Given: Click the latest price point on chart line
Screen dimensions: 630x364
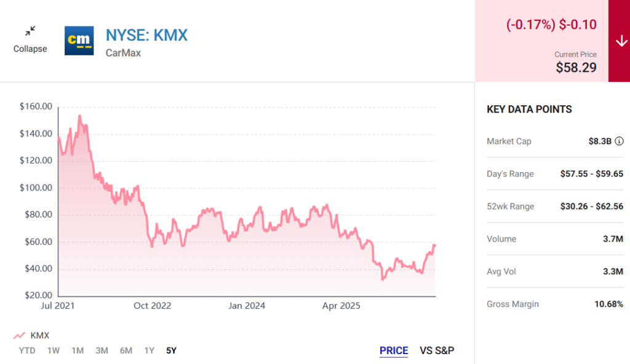Looking at the screenshot, I should (x=435, y=245).
